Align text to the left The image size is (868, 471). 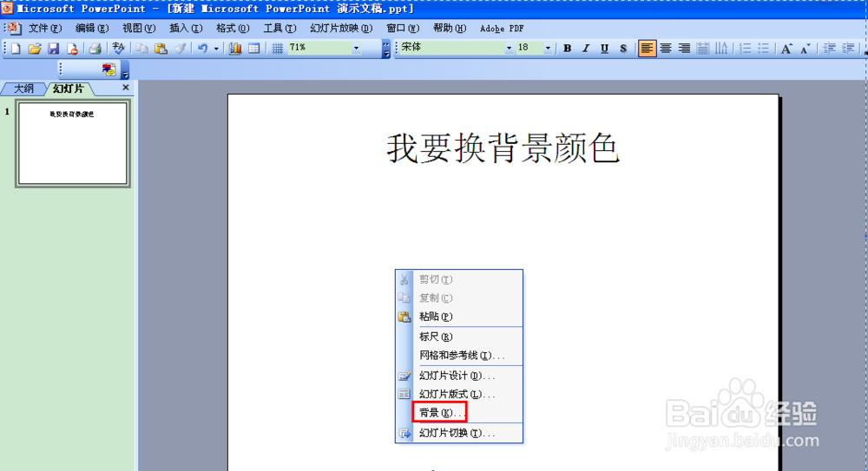(647, 49)
